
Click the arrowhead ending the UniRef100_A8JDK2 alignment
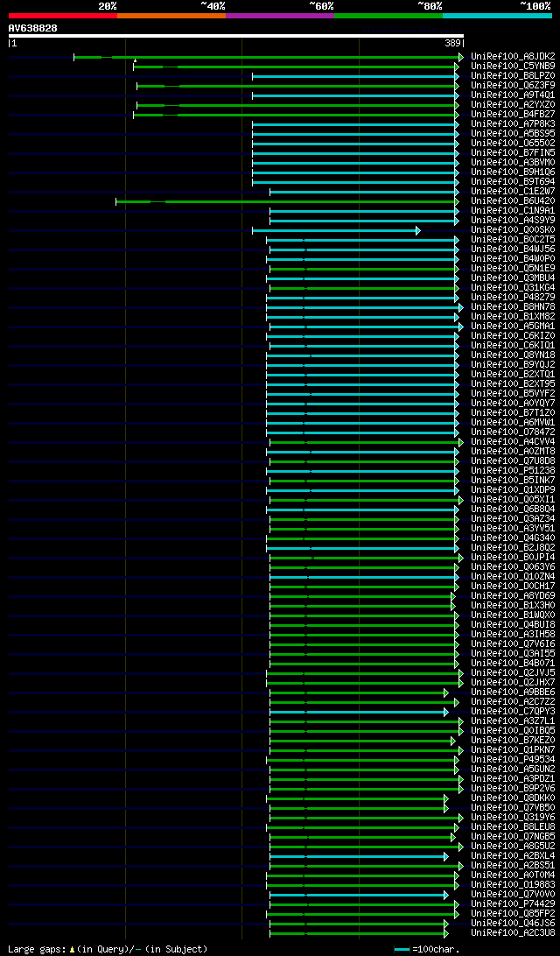point(461,57)
